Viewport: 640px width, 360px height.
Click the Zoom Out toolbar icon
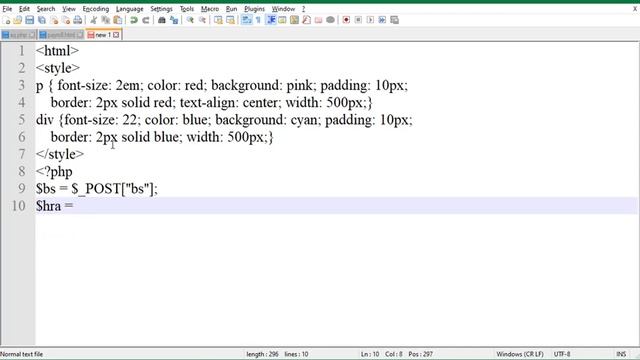click(202, 20)
